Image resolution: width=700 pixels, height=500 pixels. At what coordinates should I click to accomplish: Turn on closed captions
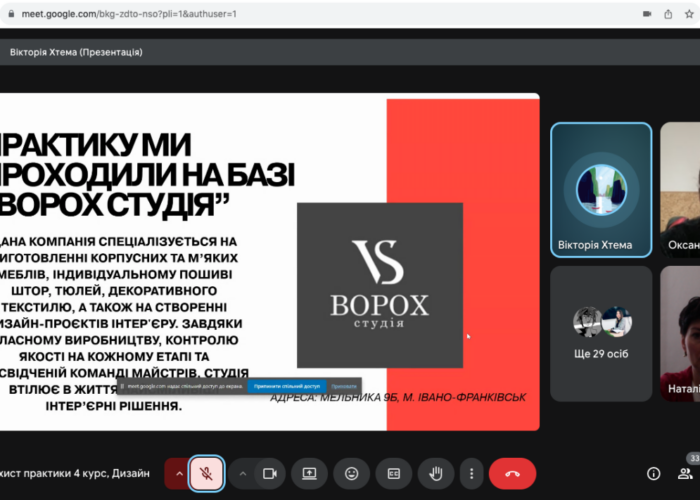point(394,473)
